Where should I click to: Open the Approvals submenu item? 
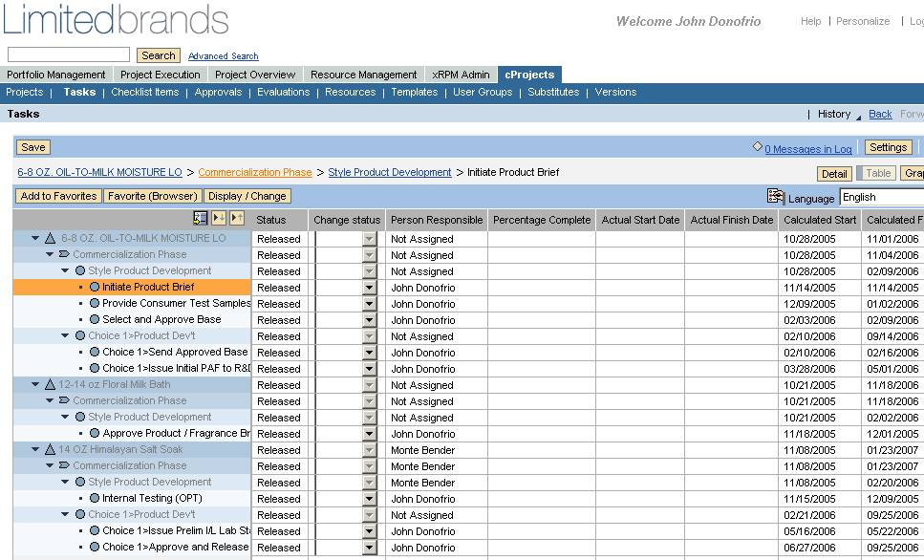pos(218,92)
